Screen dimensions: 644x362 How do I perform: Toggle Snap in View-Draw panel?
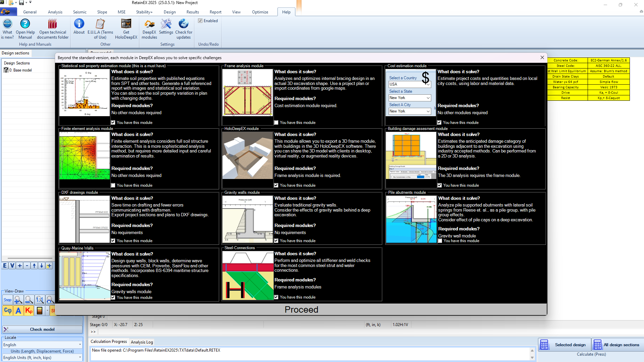pyautogui.click(x=7, y=300)
